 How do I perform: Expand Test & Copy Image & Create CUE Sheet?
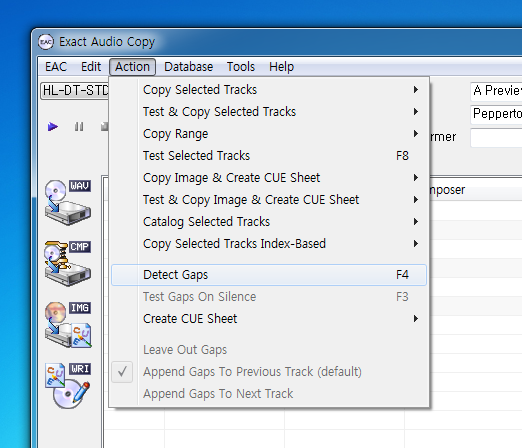tap(269, 200)
